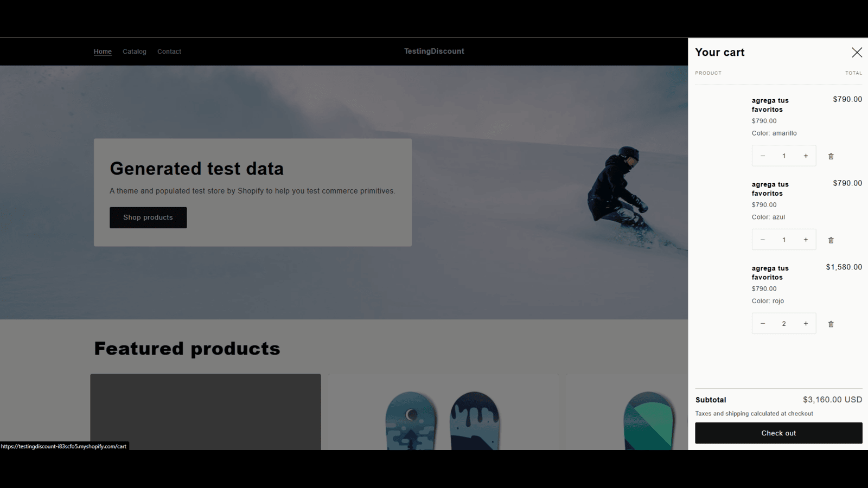This screenshot has height=488, width=868.
Task: Select the 'Generated test data' heading
Action: [197, 169]
